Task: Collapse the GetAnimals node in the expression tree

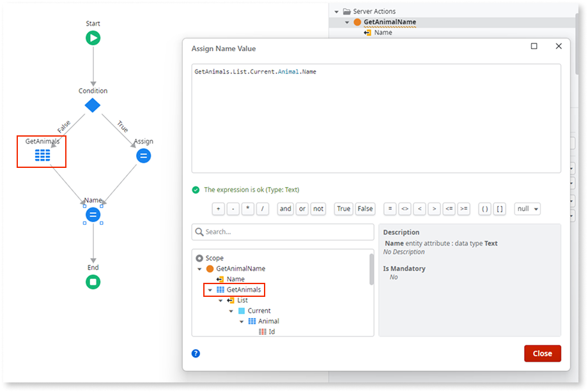Action: [x=210, y=289]
